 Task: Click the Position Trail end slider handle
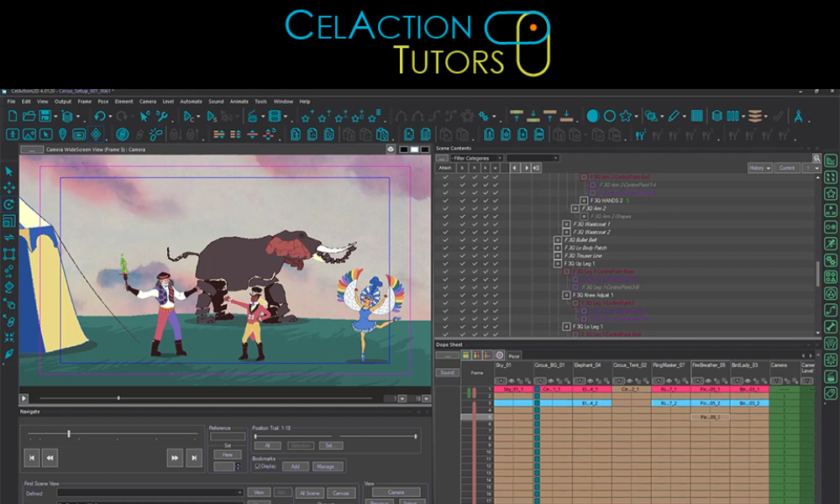click(416, 437)
